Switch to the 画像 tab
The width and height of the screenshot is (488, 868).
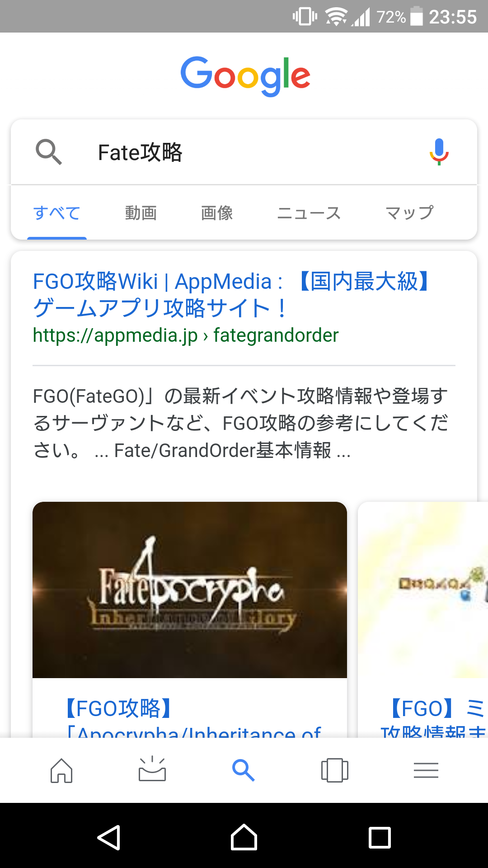pyautogui.click(x=217, y=212)
